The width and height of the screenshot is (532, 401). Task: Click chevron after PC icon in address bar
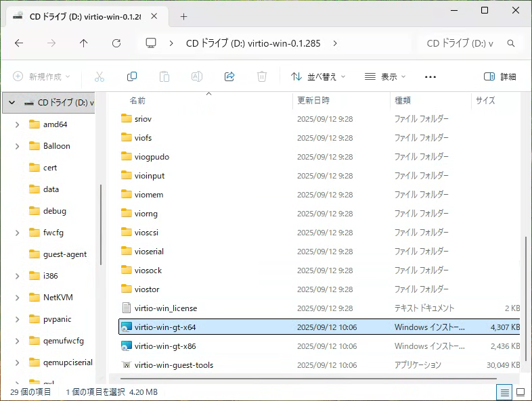pyautogui.click(x=171, y=43)
